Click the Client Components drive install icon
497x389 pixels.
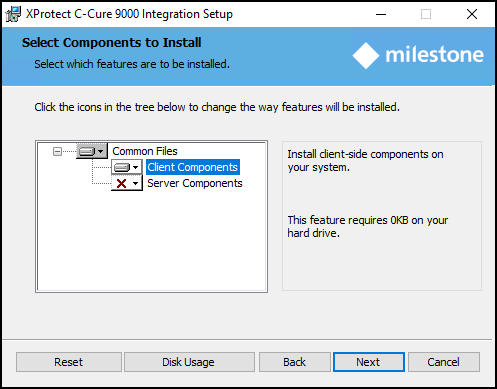tap(122, 167)
